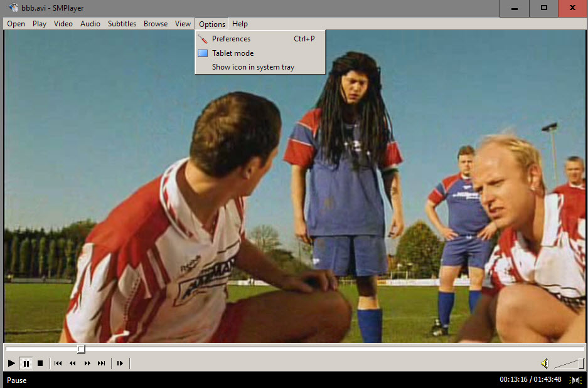The image size is (588, 388).
Task: Mute audio via the speaker icon
Action: click(545, 363)
